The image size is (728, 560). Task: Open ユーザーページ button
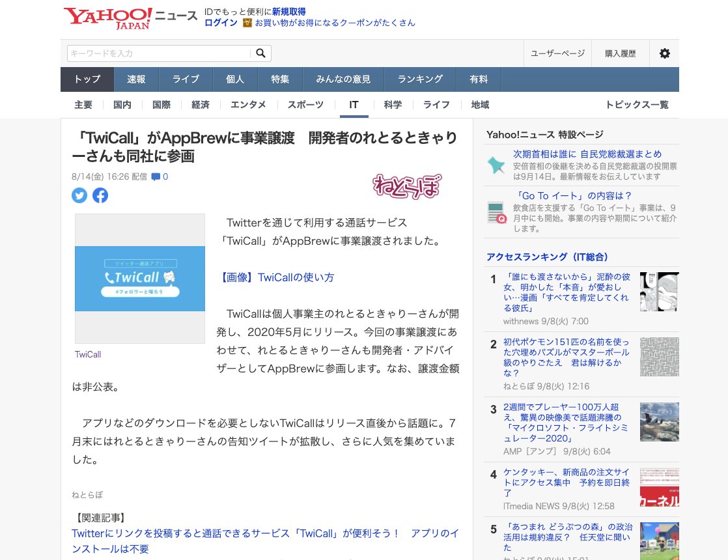pyautogui.click(x=557, y=53)
